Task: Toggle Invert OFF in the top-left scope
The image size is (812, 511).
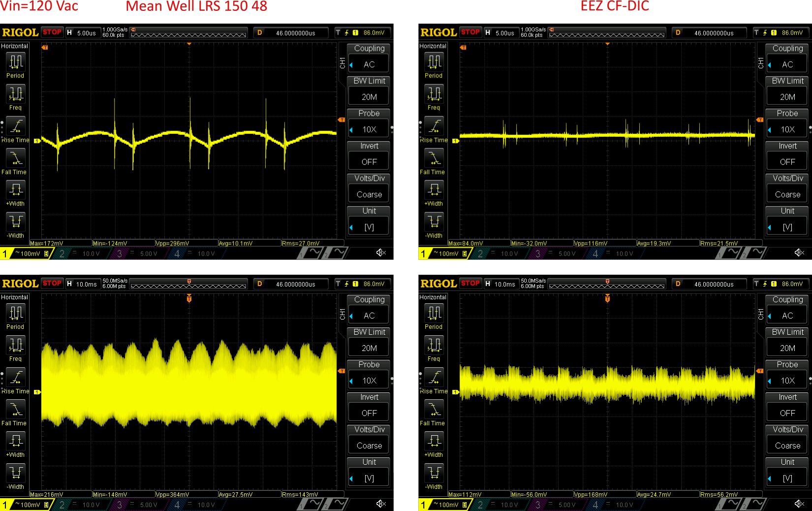Action: (x=369, y=161)
